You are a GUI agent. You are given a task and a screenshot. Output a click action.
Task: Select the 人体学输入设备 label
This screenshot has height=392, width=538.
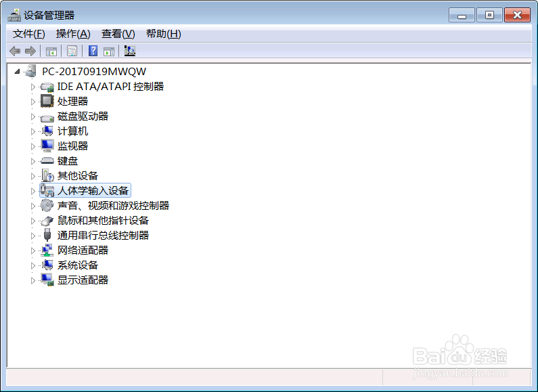coord(93,190)
